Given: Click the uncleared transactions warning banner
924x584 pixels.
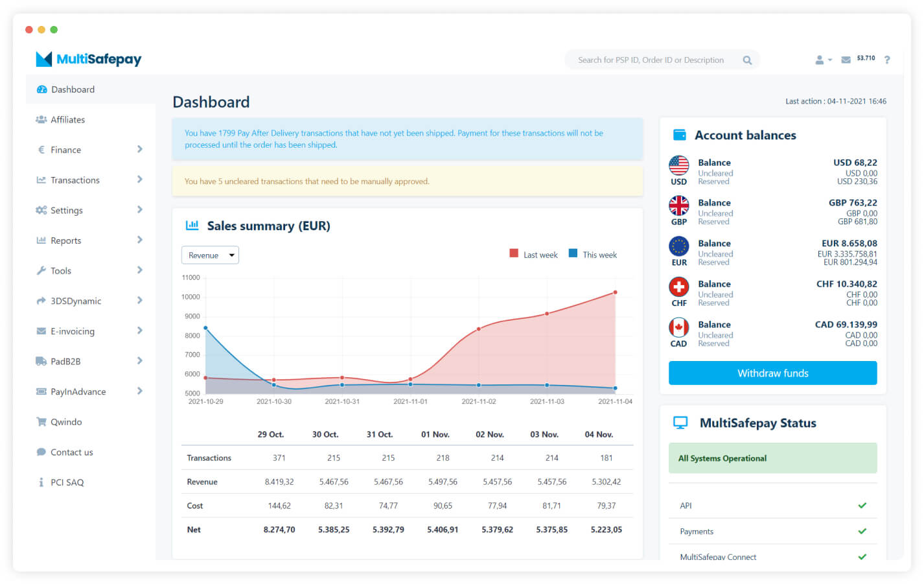Looking at the screenshot, I should click(x=408, y=181).
